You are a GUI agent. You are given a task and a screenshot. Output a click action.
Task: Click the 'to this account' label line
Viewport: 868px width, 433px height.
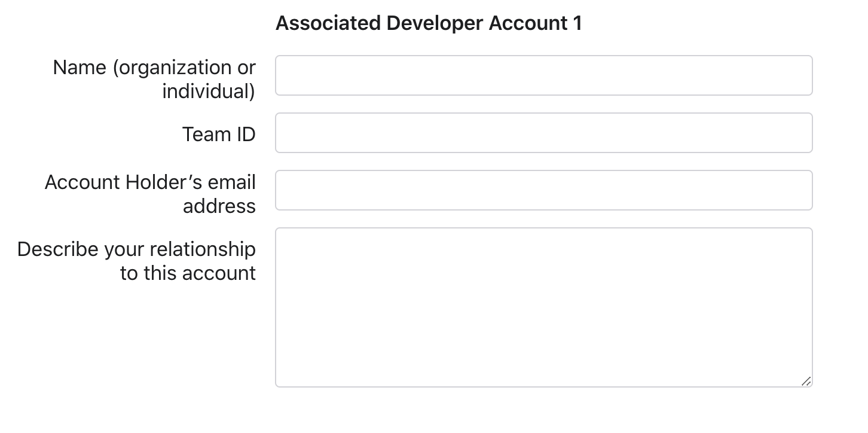click(188, 273)
